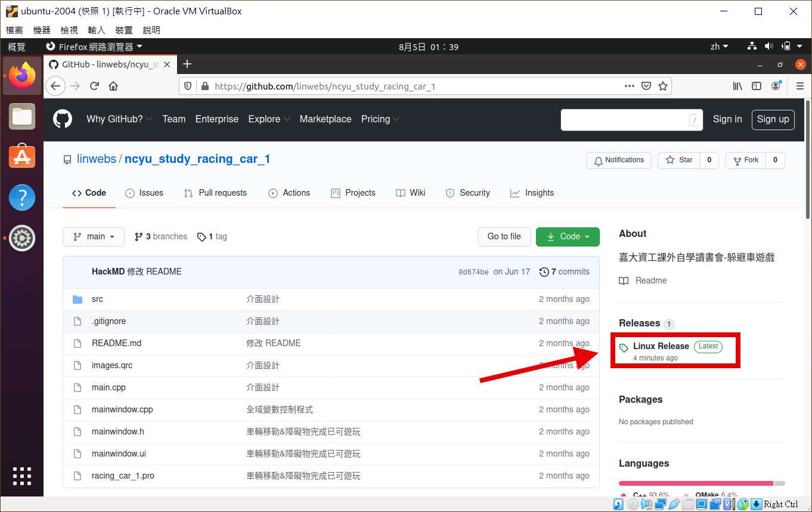Toggle Notifications for this repository
812x512 pixels.
pyautogui.click(x=618, y=160)
